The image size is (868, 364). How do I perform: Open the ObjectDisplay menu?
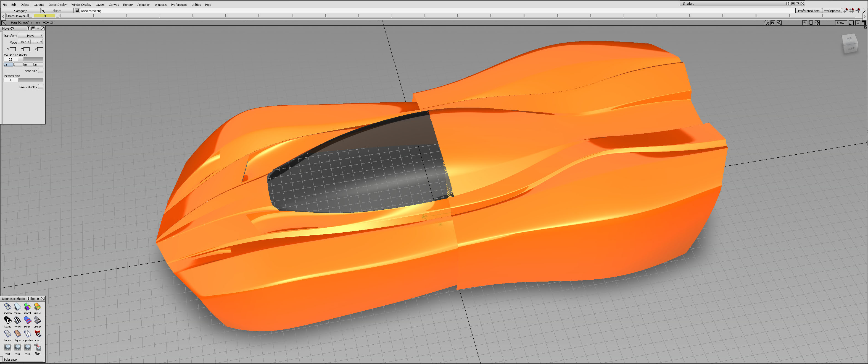[58, 5]
